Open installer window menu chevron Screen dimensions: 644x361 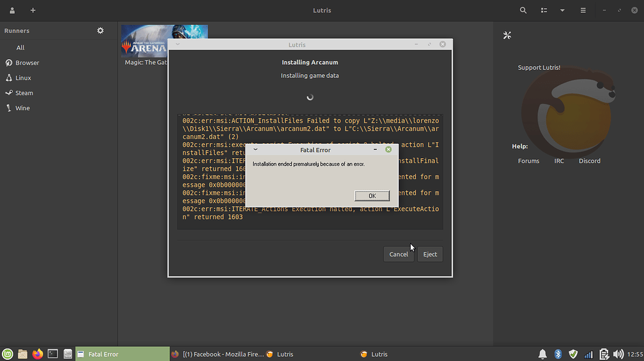pos(177,44)
